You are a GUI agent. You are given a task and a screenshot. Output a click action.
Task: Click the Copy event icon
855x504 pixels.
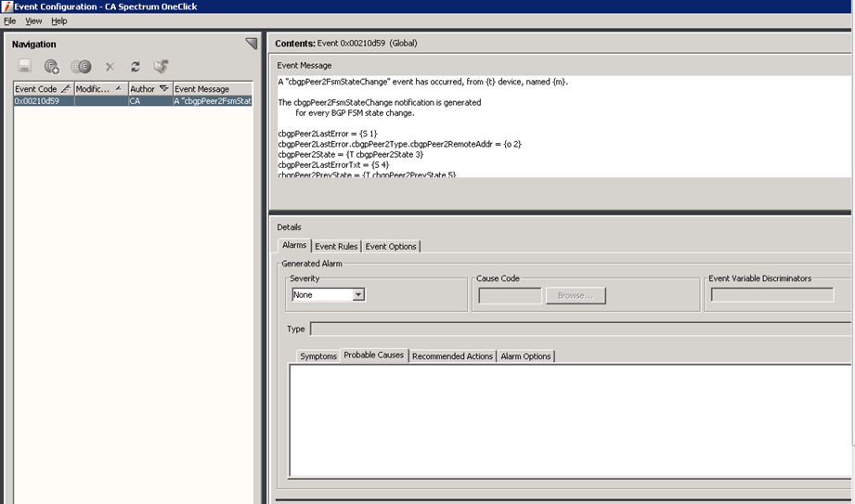(x=81, y=67)
